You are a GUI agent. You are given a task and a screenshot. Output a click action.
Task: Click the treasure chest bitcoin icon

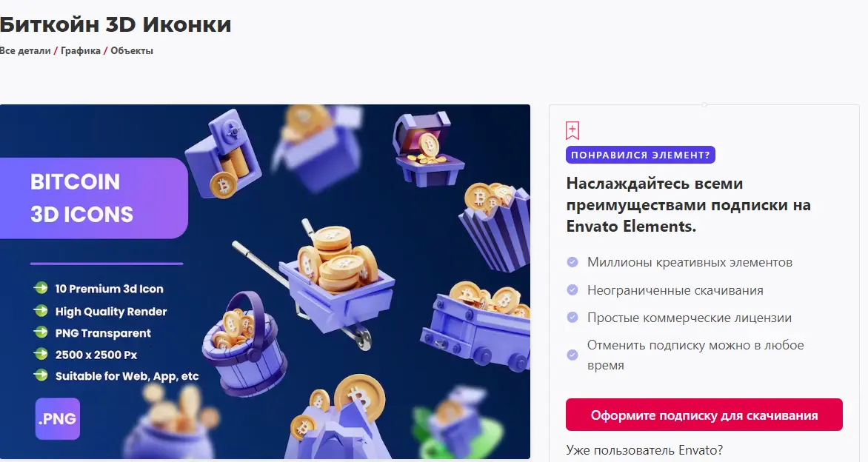pyautogui.click(x=428, y=149)
